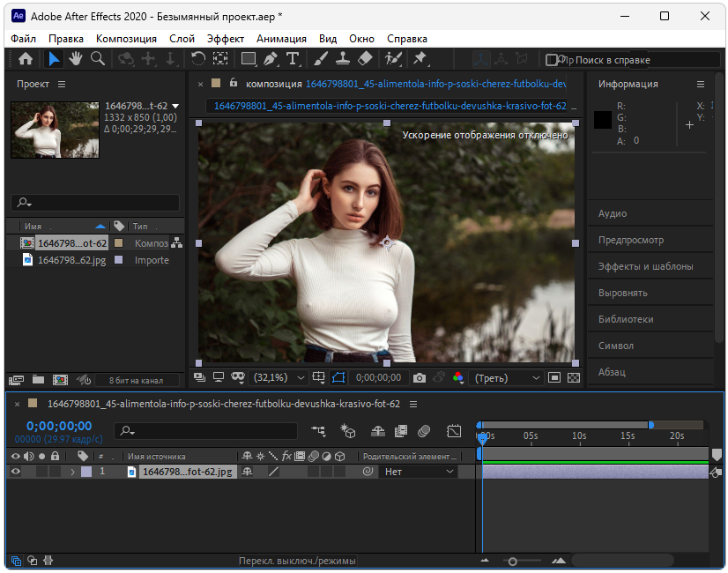Click Перекл. выключ./режимы button
This screenshot has height=573, width=728.
click(x=297, y=561)
